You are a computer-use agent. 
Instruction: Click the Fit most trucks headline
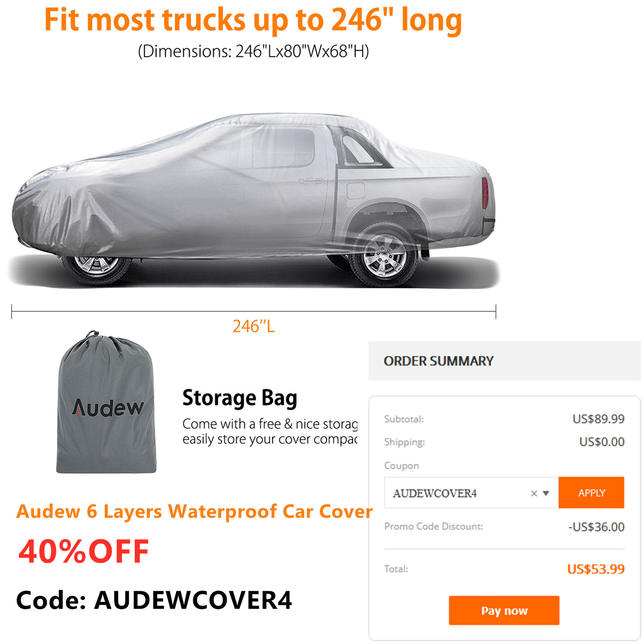point(253,20)
